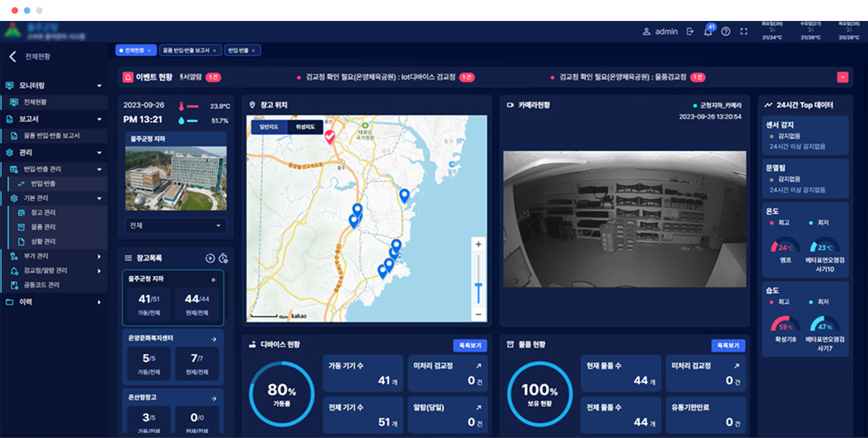Enter fullscreen mode via expand icon

tap(744, 32)
